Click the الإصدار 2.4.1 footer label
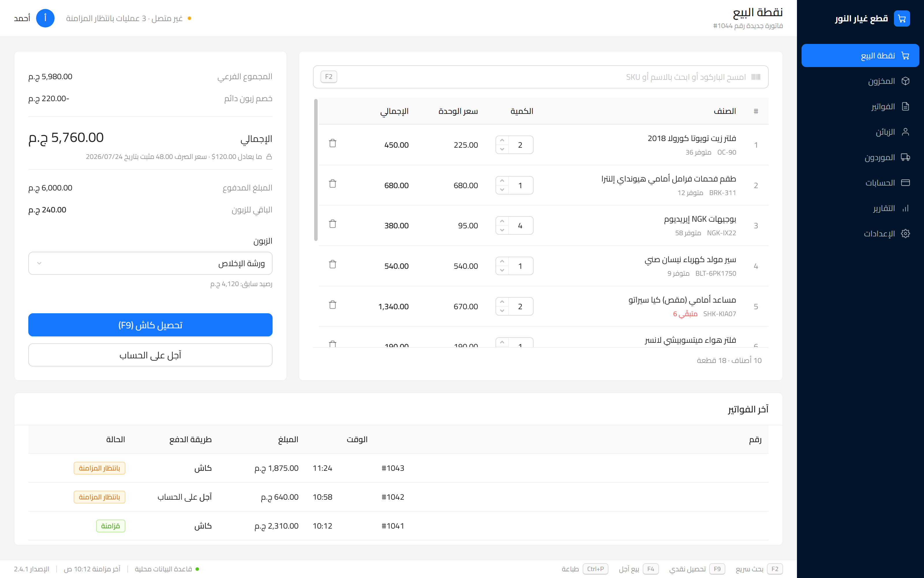The width and height of the screenshot is (924, 578). coord(32,569)
